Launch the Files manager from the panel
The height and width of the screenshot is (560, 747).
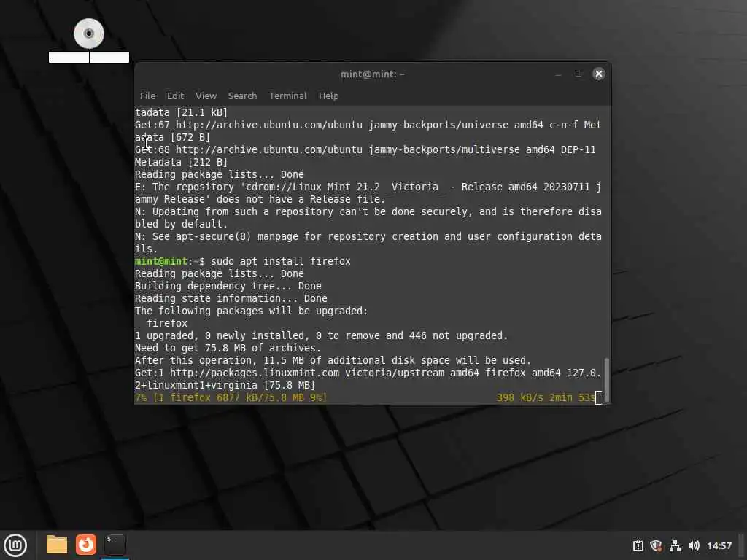coord(57,545)
